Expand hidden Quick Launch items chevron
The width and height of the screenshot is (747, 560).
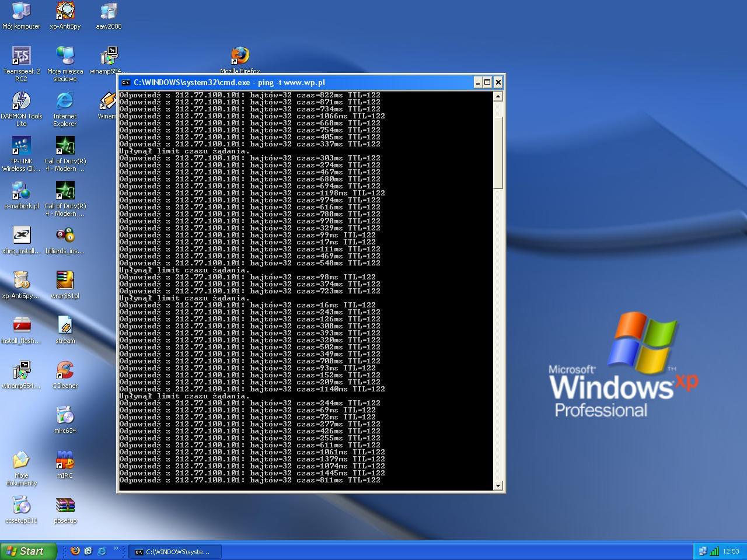(116, 549)
